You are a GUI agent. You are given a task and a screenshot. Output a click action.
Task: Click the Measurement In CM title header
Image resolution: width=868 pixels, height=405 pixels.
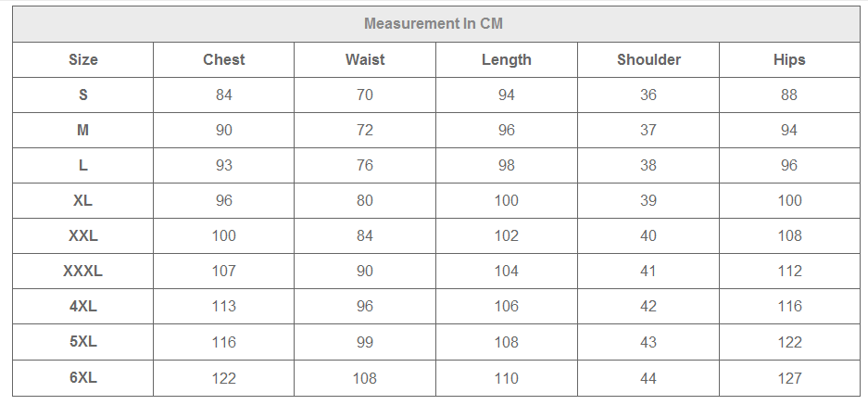point(434,24)
